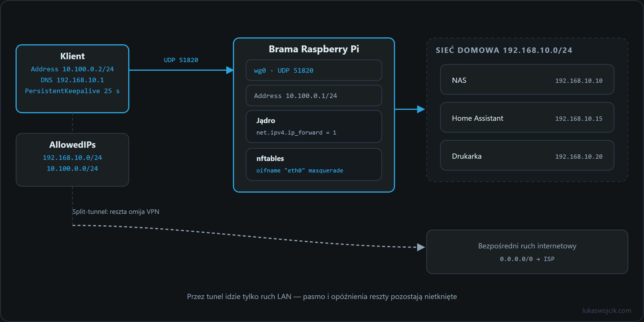The width and height of the screenshot is (644, 322).
Task: Click the Brama Raspberry Pi heading
Action: [x=314, y=49]
